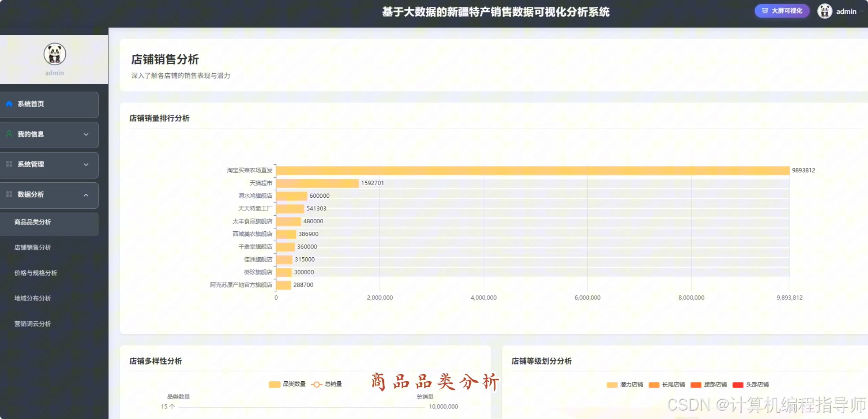Click the 千翁堂旗舰店 bar
Image resolution: width=868 pixels, height=419 pixels.
point(286,247)
